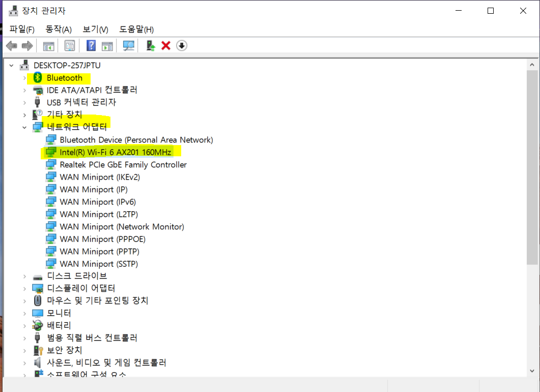This screenshot has width=540, height=392.
Task: Open the 파일(F) menu
Action: coord(22,30)
